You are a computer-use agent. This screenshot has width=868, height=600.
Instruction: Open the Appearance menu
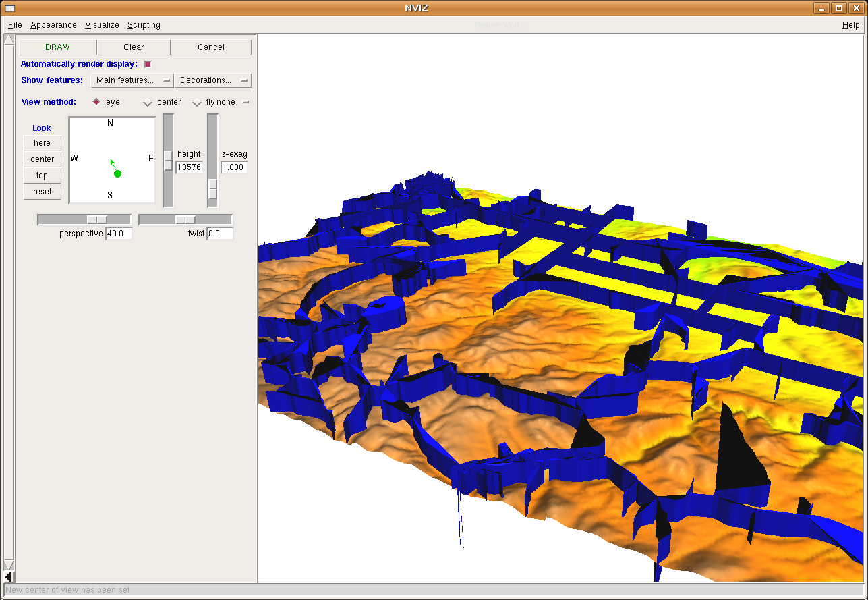click(53, 25)
